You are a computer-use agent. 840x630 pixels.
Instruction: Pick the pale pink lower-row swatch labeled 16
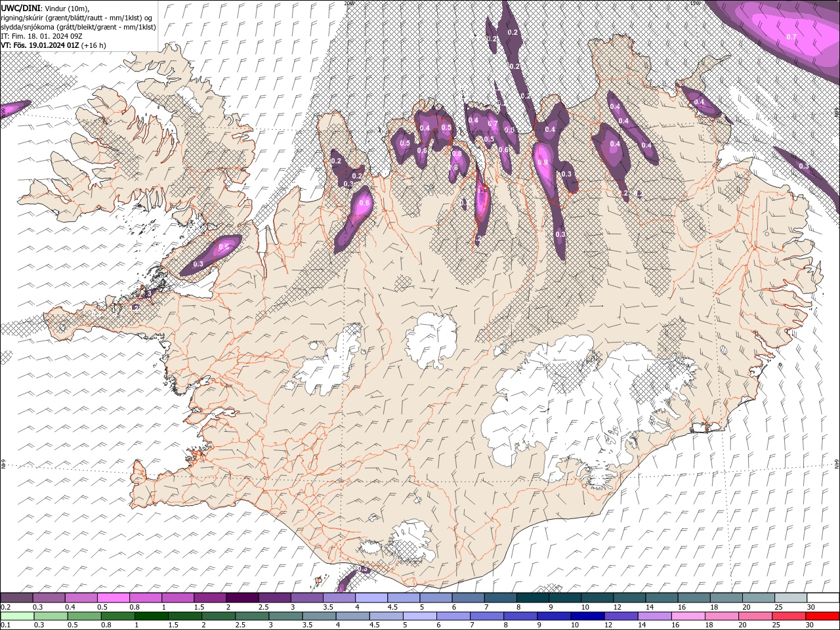coord(688,616)
